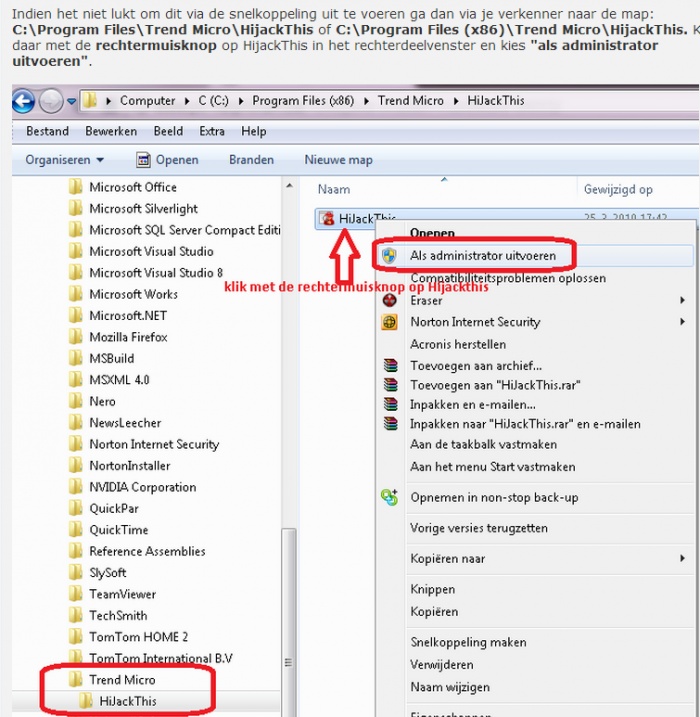Select the HiJackThis file icon
This screenshot has height=717, width=700.
(x=327, y=219)
